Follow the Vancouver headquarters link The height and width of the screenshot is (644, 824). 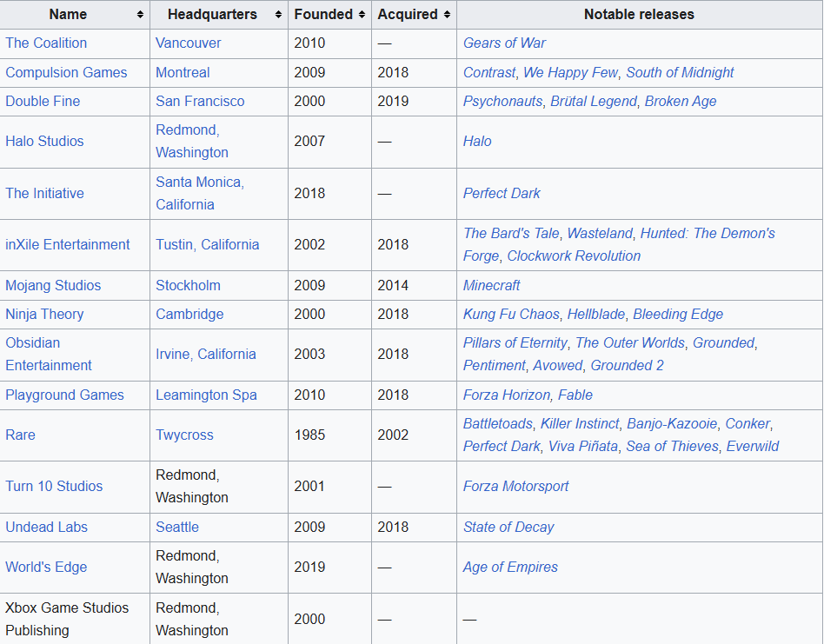pos(188,43)
